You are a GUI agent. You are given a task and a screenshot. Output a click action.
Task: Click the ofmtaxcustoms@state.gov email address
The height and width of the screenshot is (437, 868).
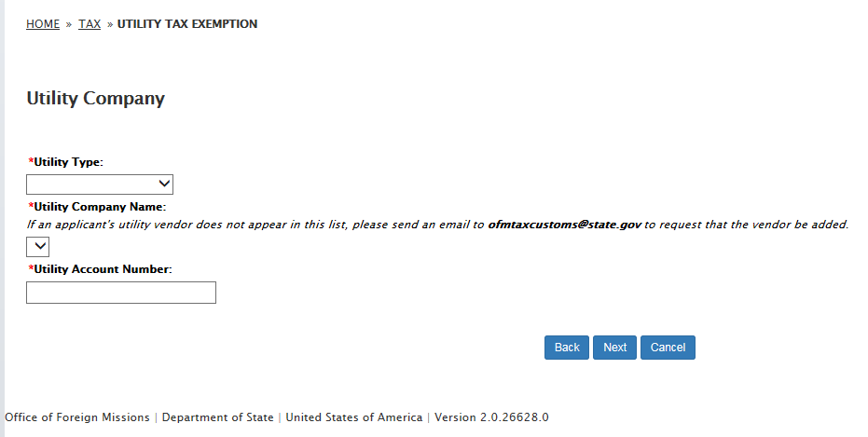coord(564,225)
